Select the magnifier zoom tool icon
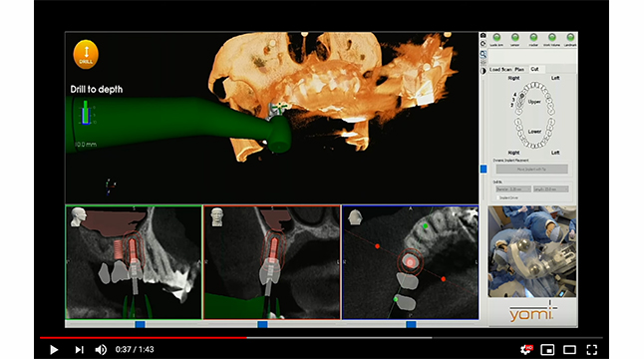Viewport: 644px width, 359px height. tap(483, 54)
